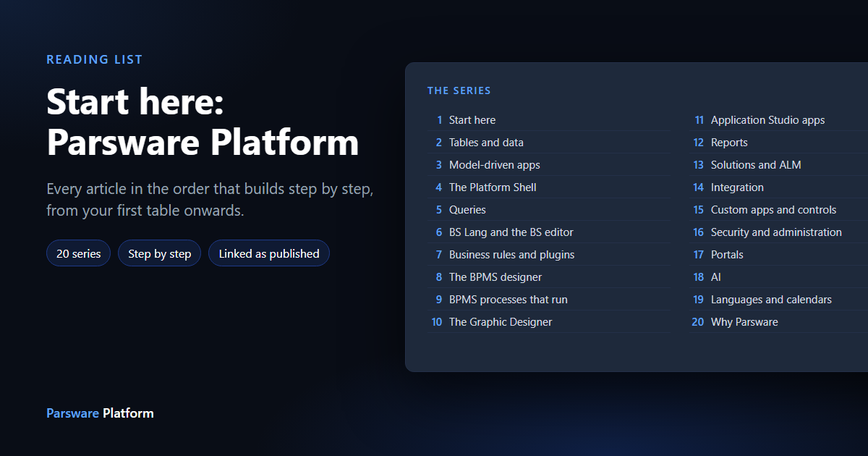Open the 'Tables and data' entry
The height and width of the screenshot is (456, 868).
[549, 143]
